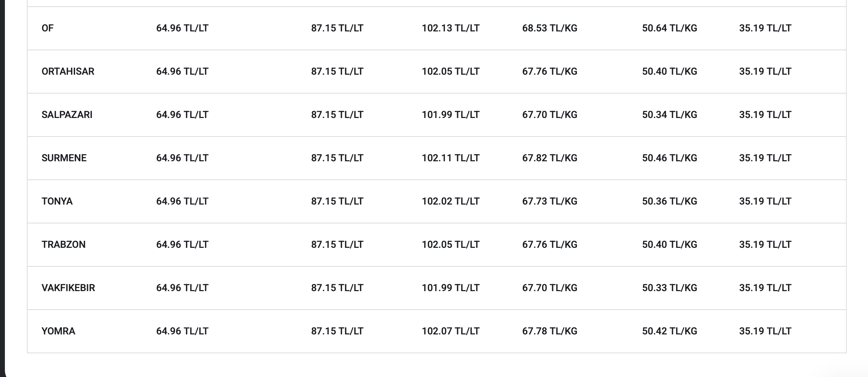Click the 102.02 TL/LT price in TONYA row
This screenshot has width=868, height=377.
(x=450, y=201)
